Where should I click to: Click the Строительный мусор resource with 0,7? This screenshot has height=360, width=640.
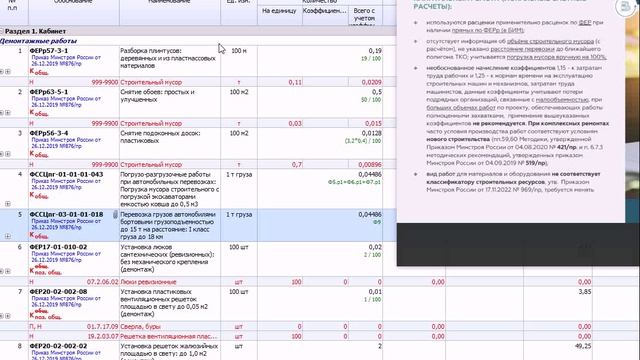pyautogui.click(x=151, y=164)
